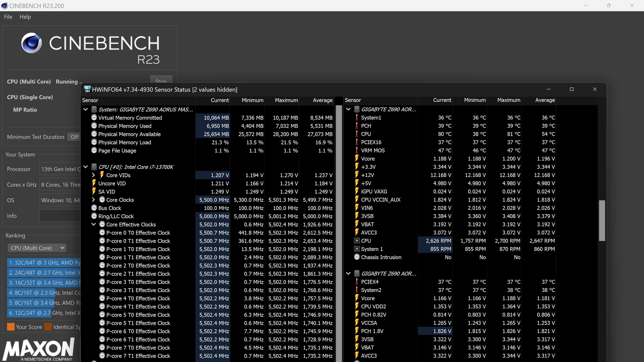
Task: Click the CPU (Single Core) test label
Action: click(30, 97)
